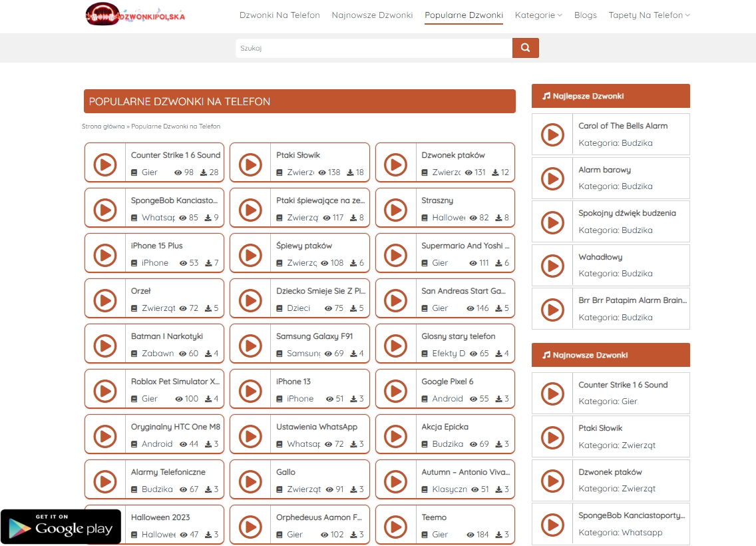The height and width of the screenshot is (546, 756).
Task: Click the views eye icon on Teemo
Action: click(471, 535)
